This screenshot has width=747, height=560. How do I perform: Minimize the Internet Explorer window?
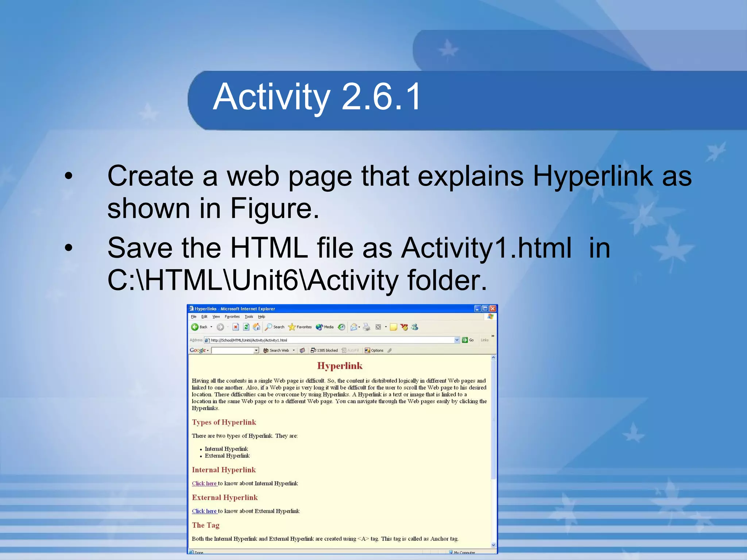tap(477, 308)
